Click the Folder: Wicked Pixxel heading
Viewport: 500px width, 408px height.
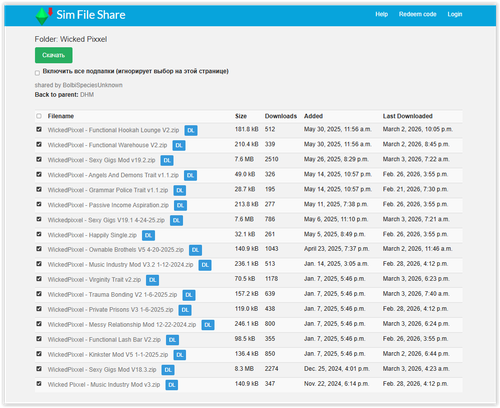[71, 39]
